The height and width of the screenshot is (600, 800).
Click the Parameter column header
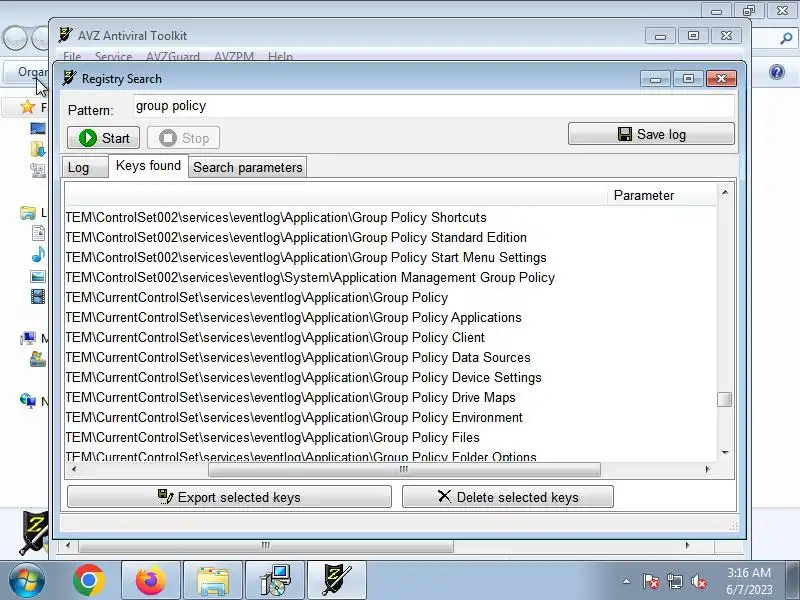662,195
